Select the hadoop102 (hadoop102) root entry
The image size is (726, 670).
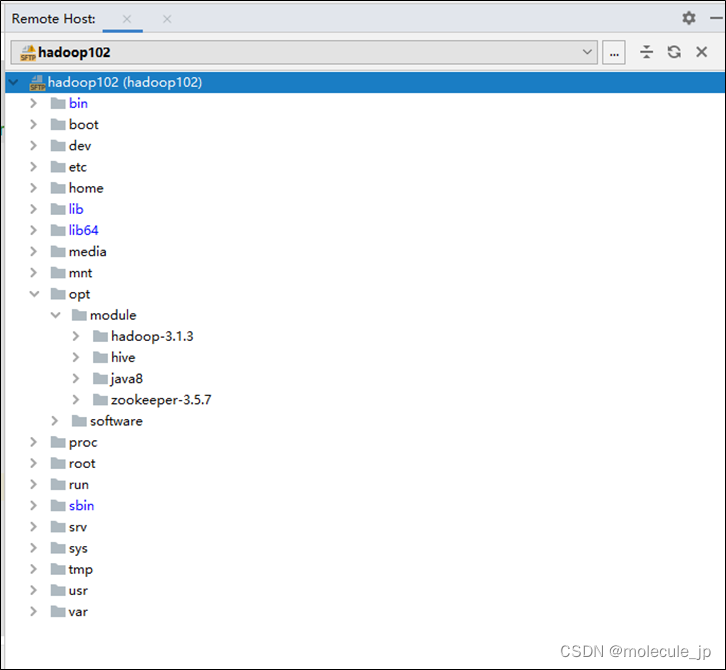[x=365, y=82]
